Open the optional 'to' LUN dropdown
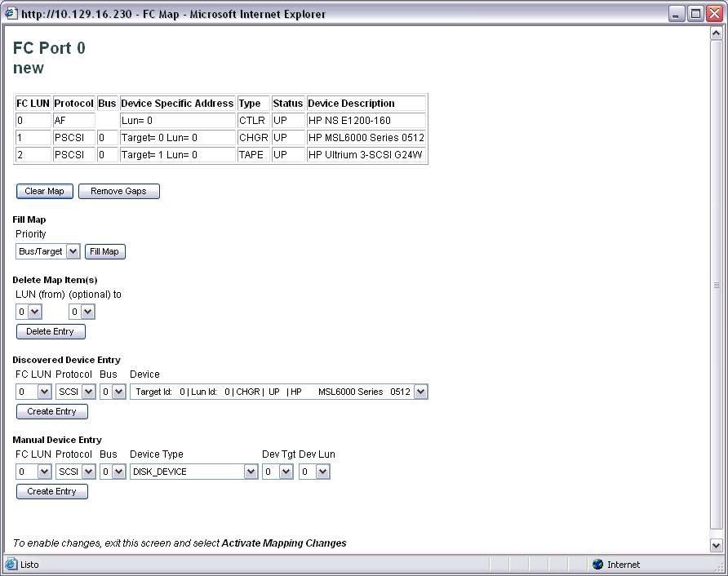This screenshot has width=728, height=576. pos(82,312)
